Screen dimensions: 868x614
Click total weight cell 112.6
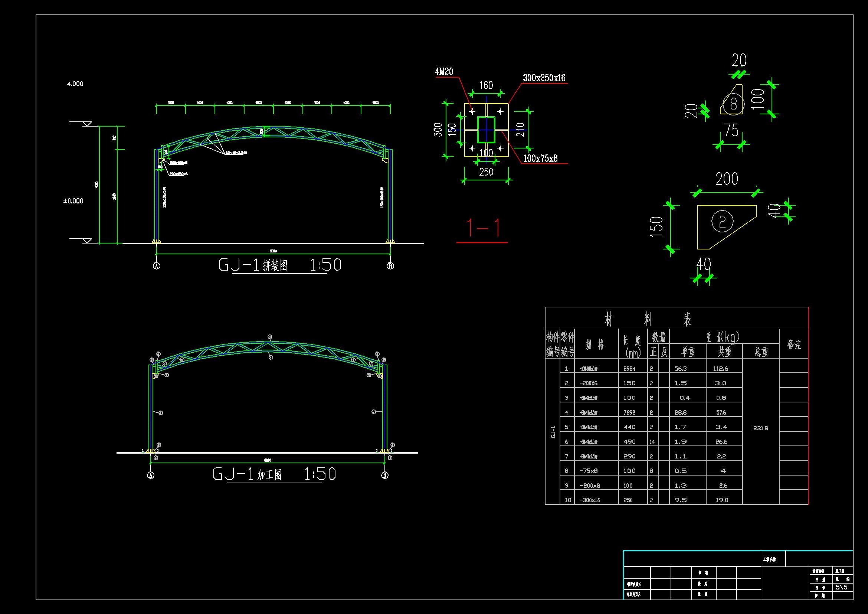[721, 369]
